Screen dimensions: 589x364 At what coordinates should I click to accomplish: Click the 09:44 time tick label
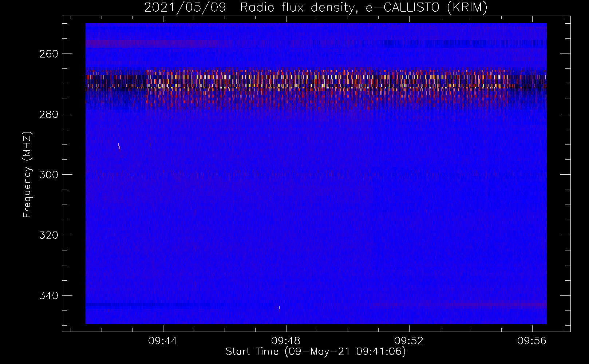tap(163, 341)
